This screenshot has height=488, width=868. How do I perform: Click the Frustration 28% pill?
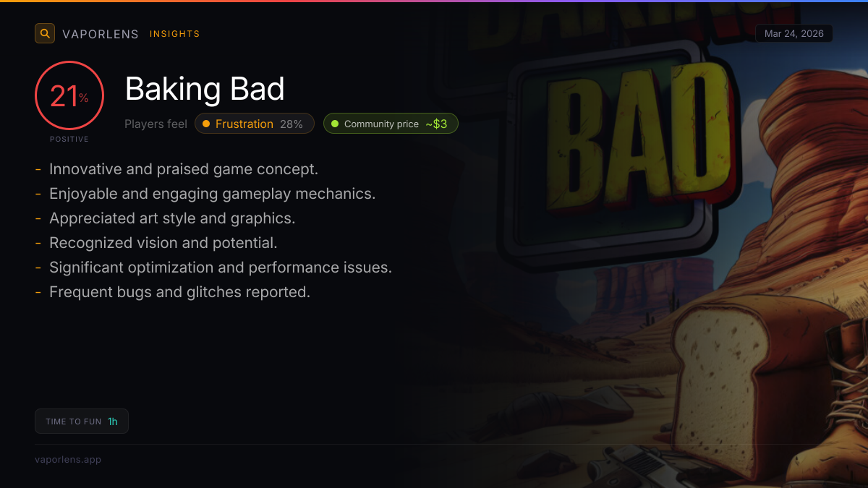click(255, 124)
